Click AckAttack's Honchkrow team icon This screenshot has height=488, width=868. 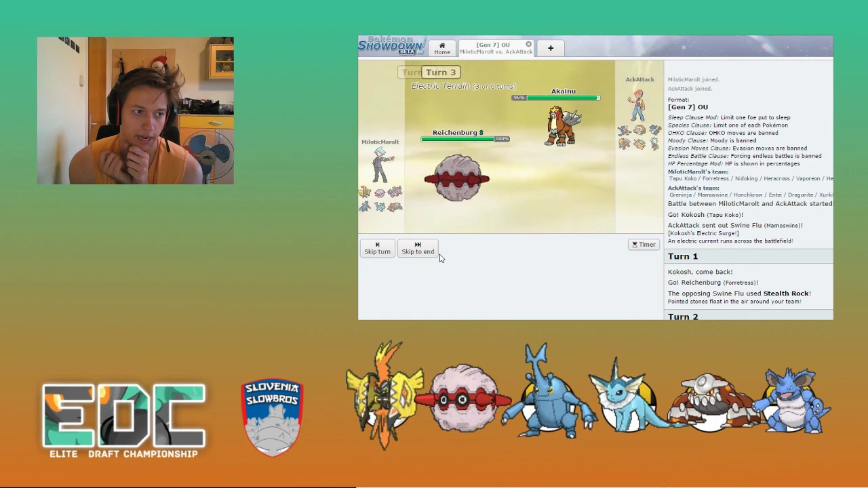pos(654,129)
